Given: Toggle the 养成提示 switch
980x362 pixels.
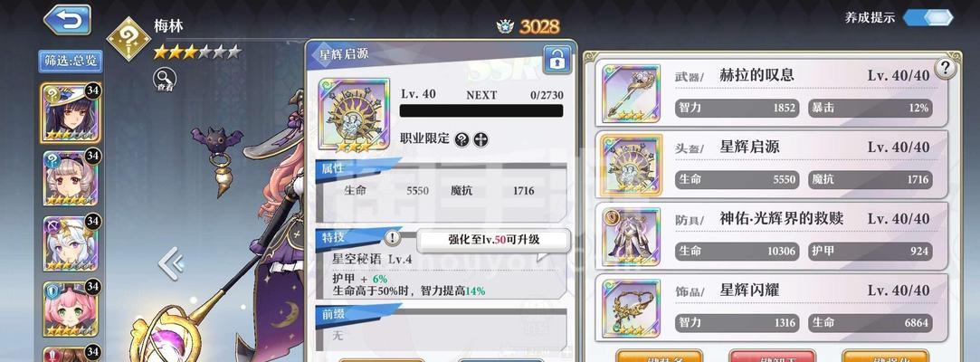Looking at the screenshot, I should coord(928,17).
